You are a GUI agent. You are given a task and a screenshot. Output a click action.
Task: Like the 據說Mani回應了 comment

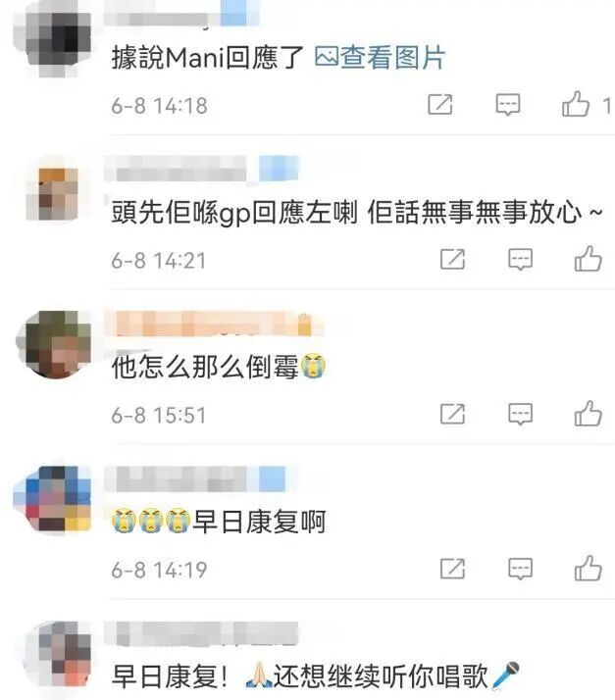pos(576,105)
